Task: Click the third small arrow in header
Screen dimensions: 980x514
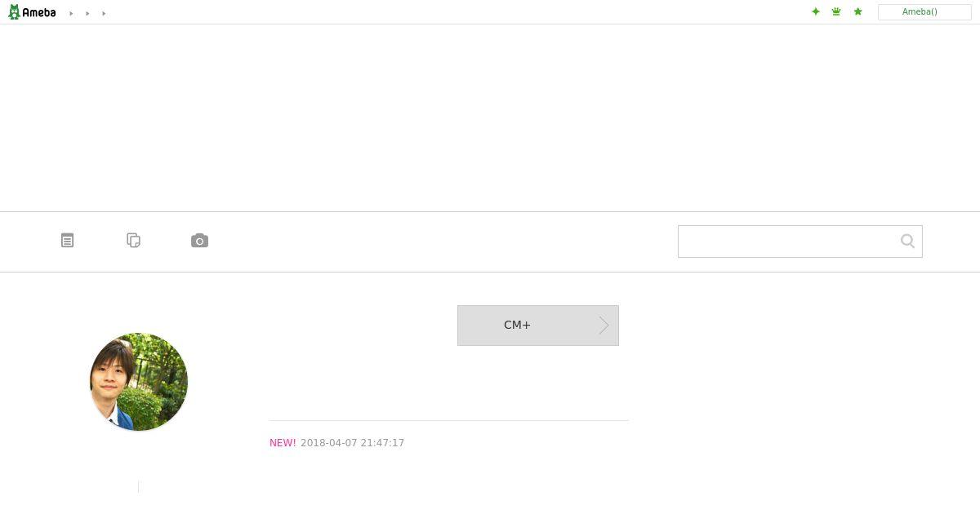Action: 104,13
